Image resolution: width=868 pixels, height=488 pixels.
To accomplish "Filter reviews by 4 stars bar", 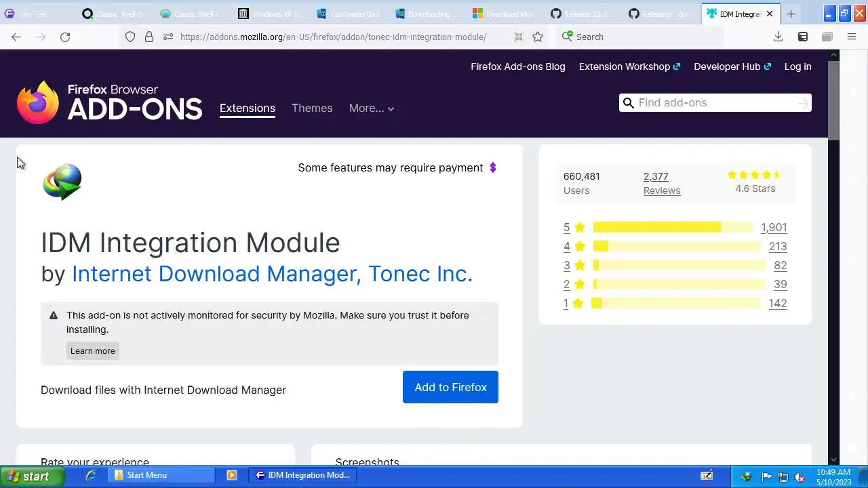I will point(677,246).
